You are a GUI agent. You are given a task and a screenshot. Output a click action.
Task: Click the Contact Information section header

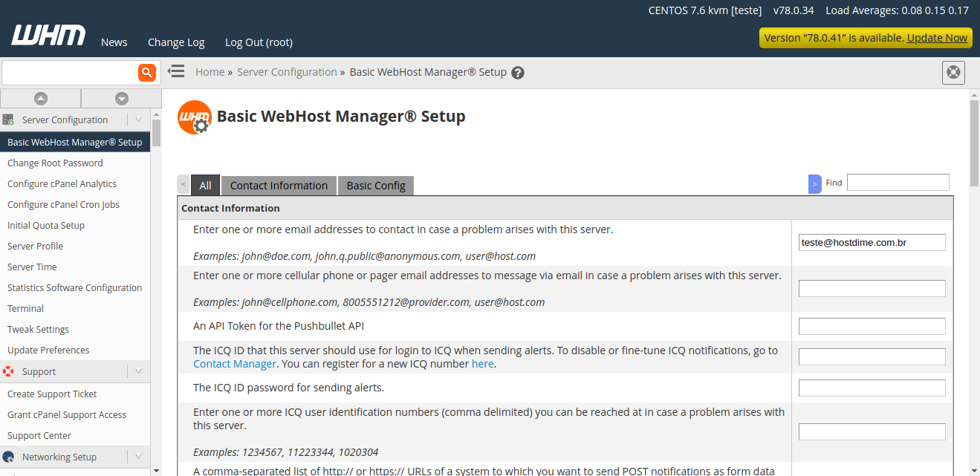565,208
